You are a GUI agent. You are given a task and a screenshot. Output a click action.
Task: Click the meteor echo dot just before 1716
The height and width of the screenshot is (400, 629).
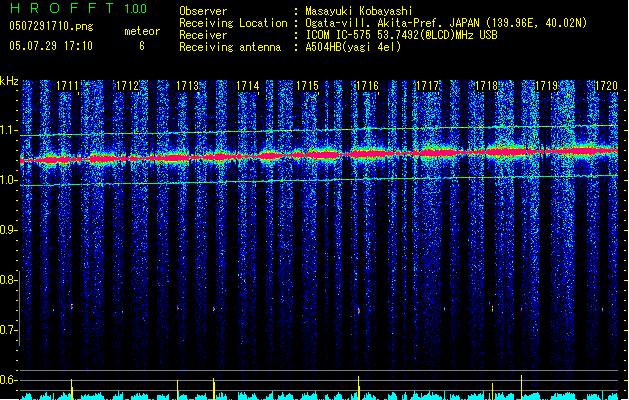[x=359, y=310]
